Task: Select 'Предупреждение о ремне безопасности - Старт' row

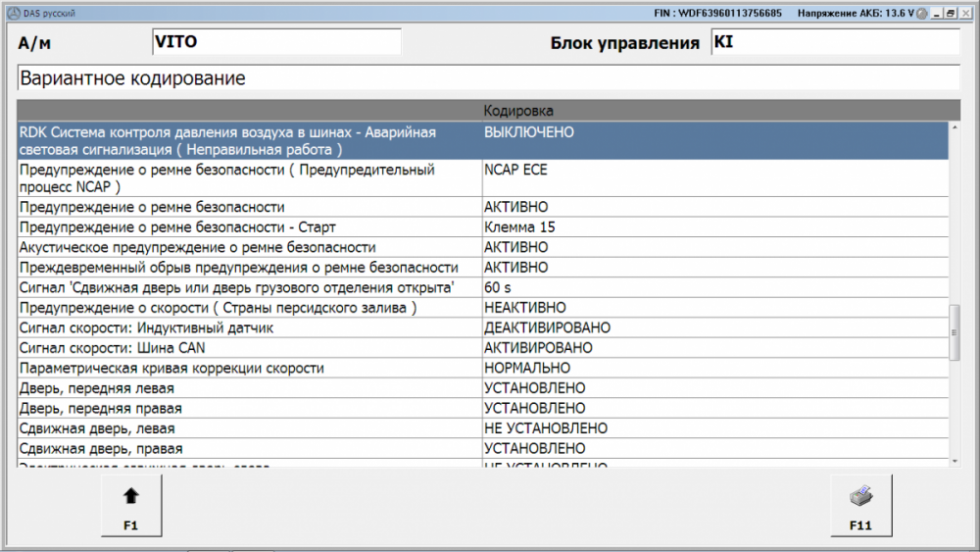Action: point(483,226)
